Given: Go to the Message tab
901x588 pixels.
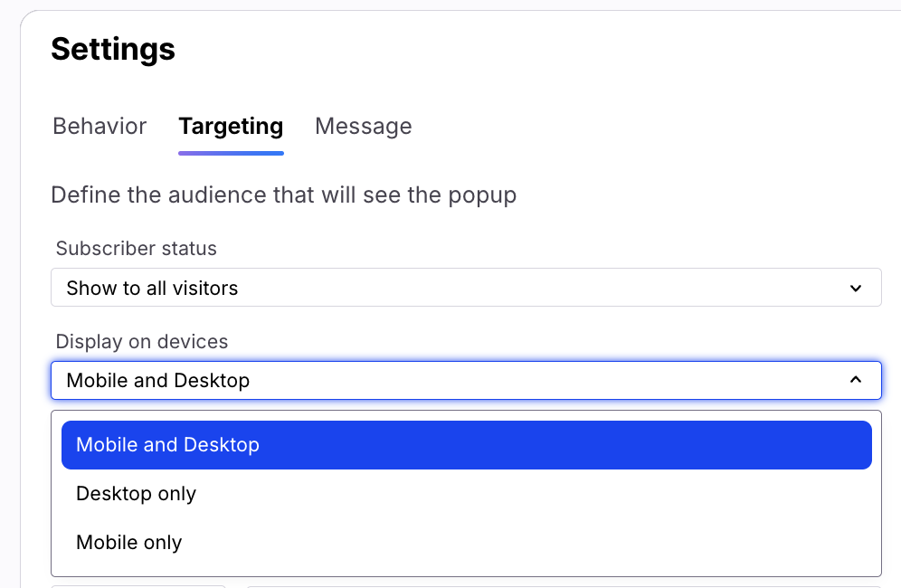Looking at the screenshot, I should point(363,126).
